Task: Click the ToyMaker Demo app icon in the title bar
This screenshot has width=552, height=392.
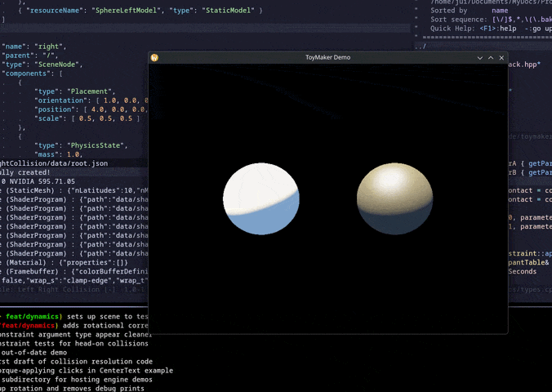Action: pos(154,57)
